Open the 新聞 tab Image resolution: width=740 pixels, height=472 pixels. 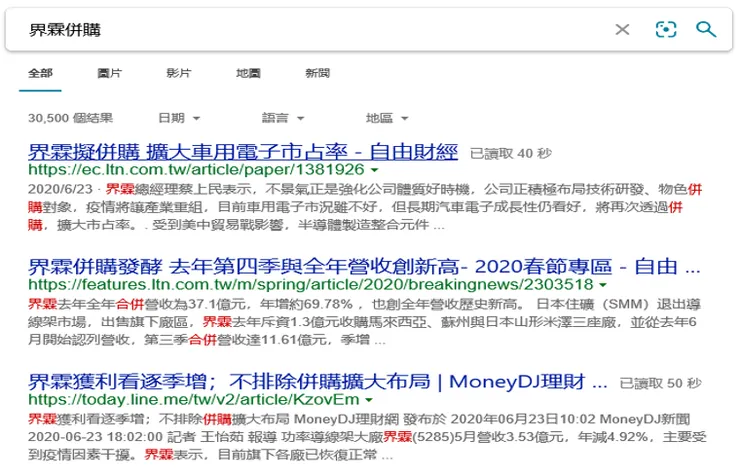[x=318, y=73]
